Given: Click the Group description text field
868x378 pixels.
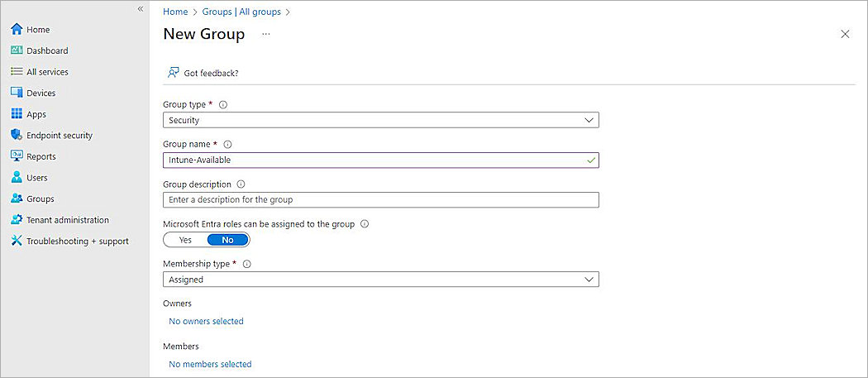Looking at the screenshot, I should click(x=381, y=199).
